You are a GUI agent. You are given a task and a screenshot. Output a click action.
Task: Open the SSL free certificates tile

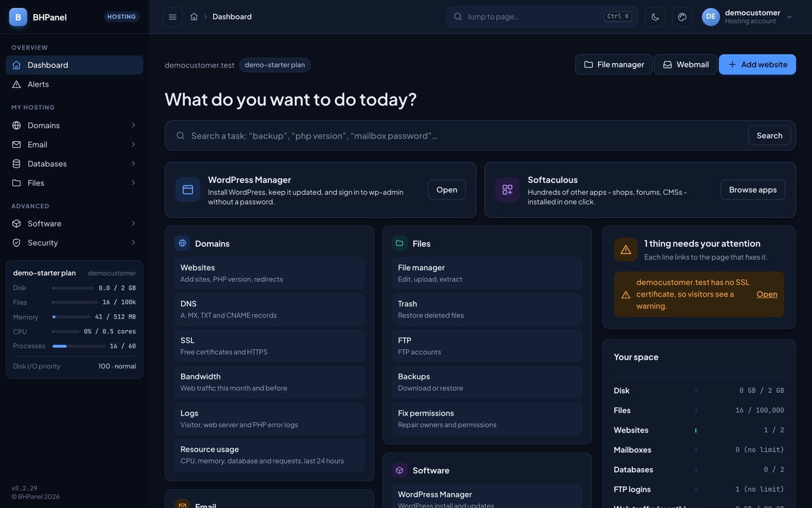coord(269,346)
